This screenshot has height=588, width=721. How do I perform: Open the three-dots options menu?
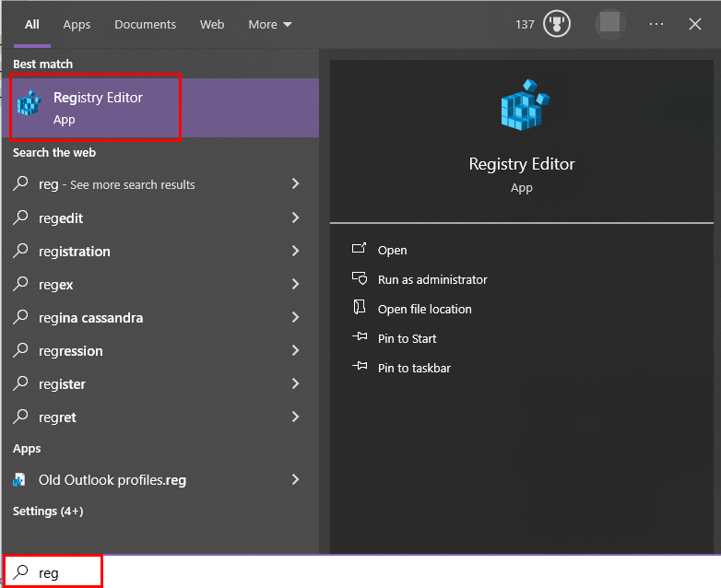coord(656,24)
